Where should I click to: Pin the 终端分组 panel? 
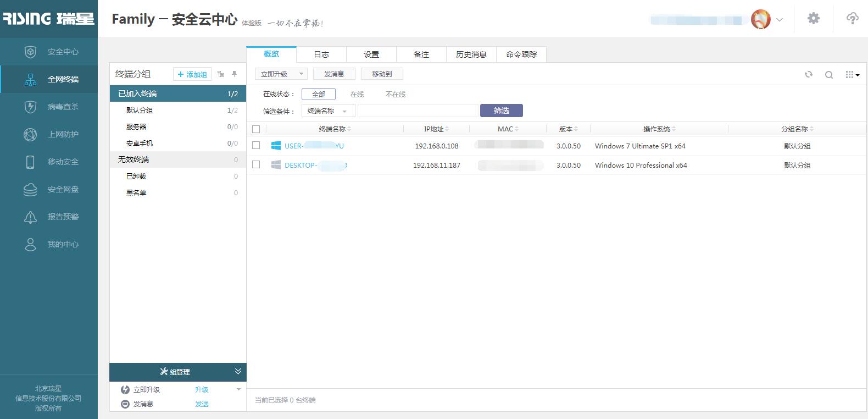(x=235, y=74)
